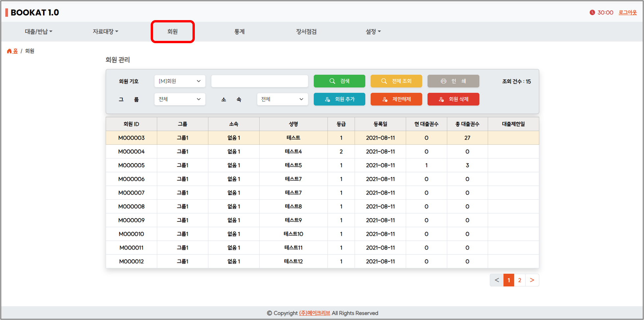
Task: Click the member search text field
Action: [260, 81]
